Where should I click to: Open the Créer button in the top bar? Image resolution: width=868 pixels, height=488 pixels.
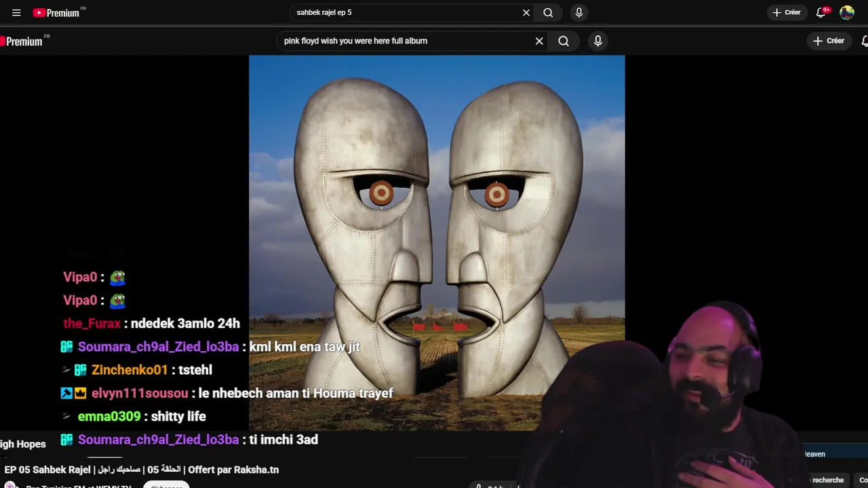(787, 12)
